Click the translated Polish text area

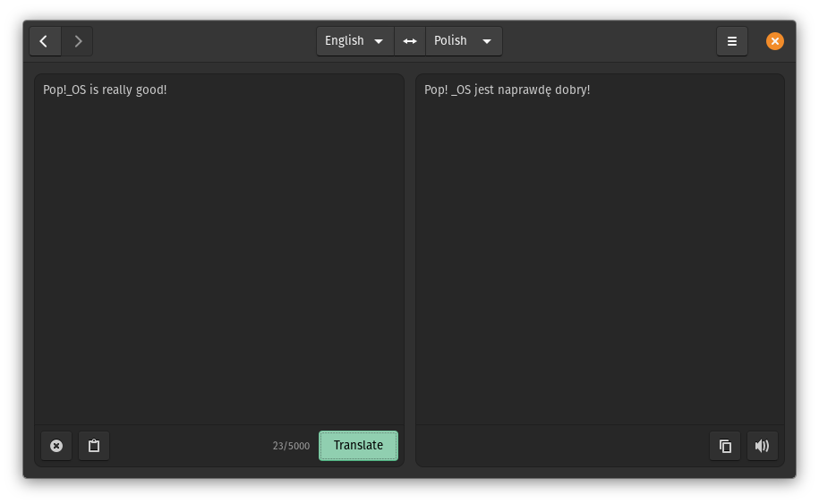click(600, 250)
